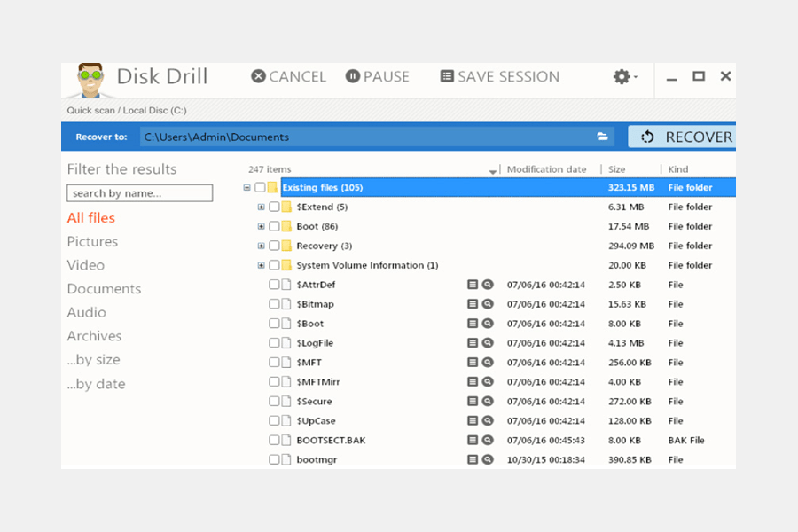798x532 pixels.
Task: Click magnifier icon for $UpCase
Action: 488,420
